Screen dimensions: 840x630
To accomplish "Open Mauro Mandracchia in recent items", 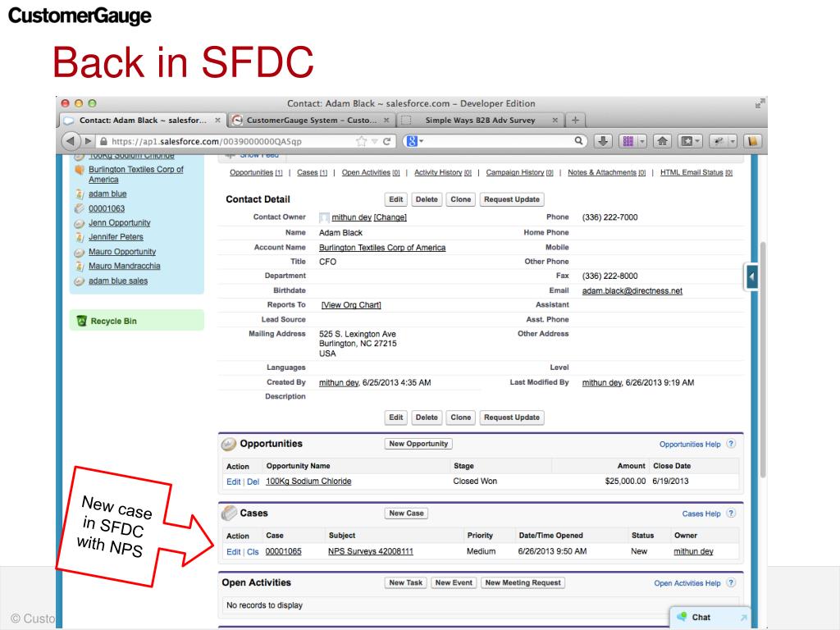I will click(x=125, y=266).
